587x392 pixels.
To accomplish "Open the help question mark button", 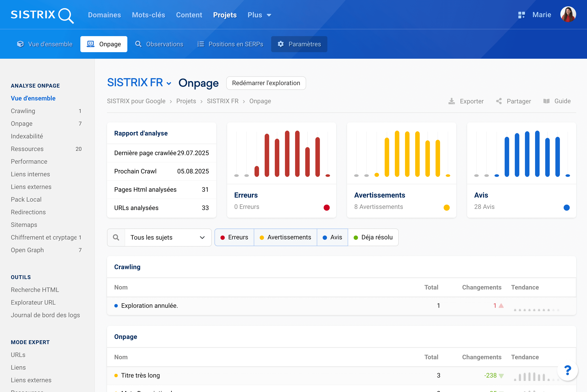I will [568, 370].
